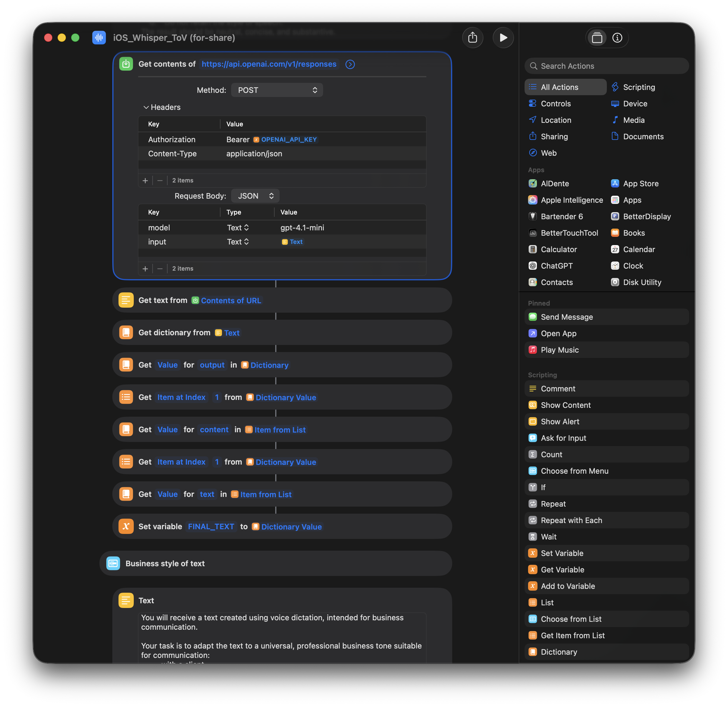Screen dimensions: 728x707
Task: Click the Get dictionary from action icon
Action: point(126,333)
